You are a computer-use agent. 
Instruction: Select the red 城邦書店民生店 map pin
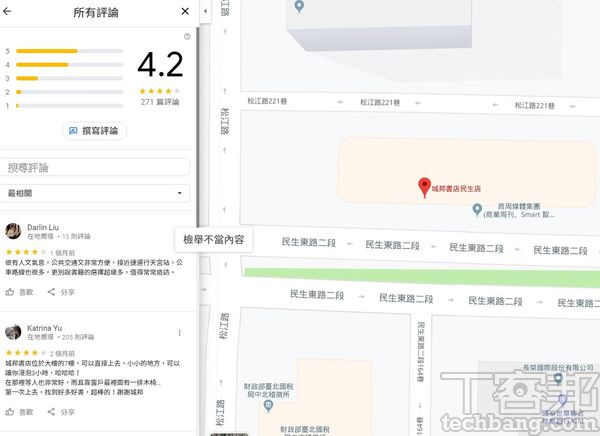click(424, 188)
